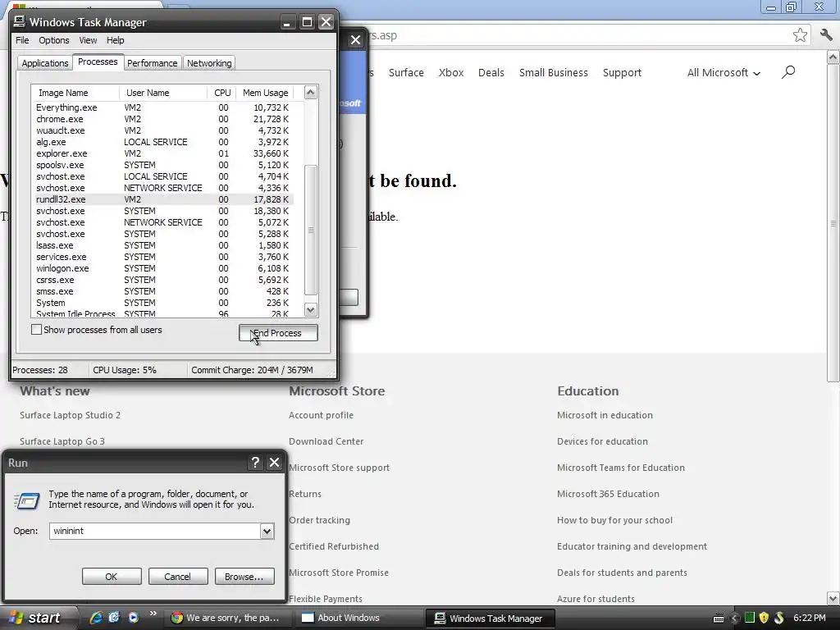The image size is (840, 630).
Task: Click the Windows Task Manager taskbar button
Action: pos(490,618)
